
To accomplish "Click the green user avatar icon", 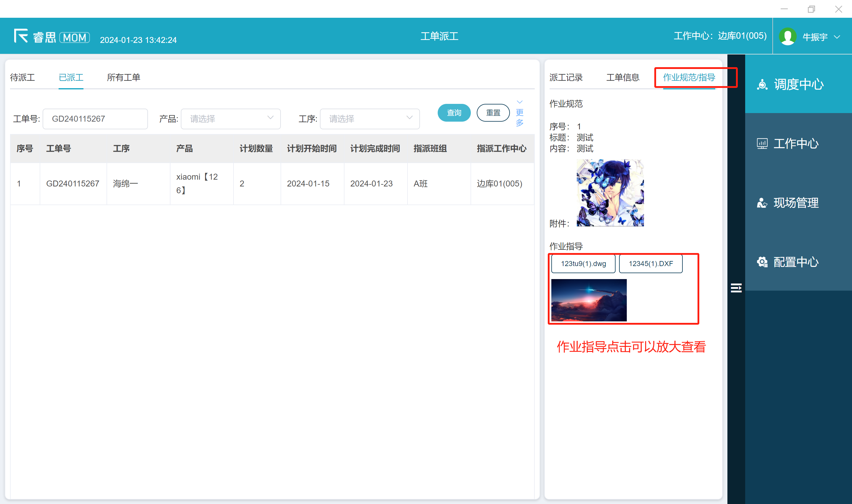I will pyautogui.click(x=787, y=37).
